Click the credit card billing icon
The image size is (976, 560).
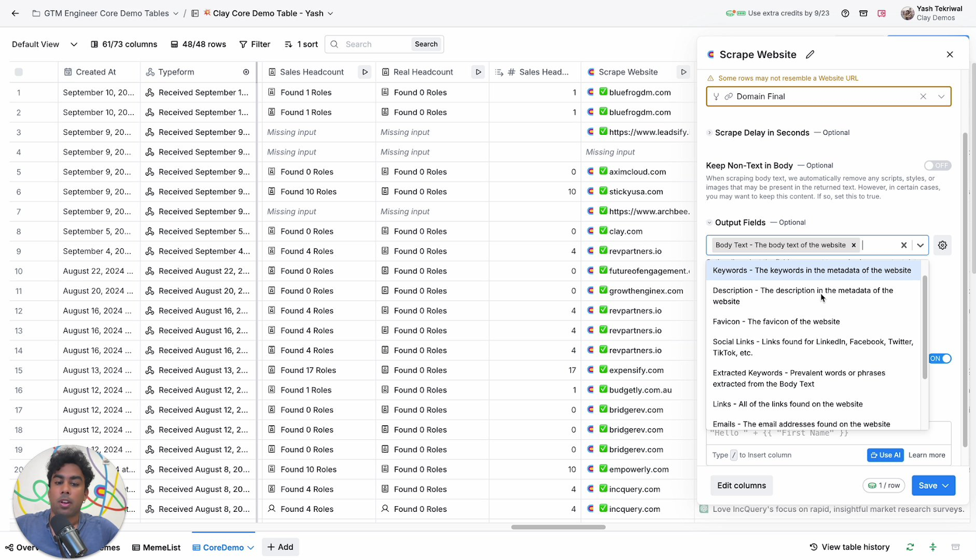(863, 13)
